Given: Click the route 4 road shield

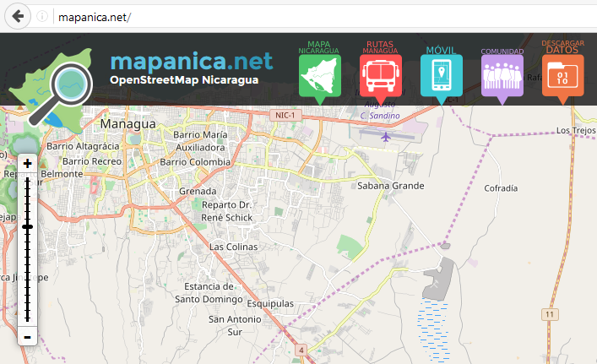Looking at the screenshot, I should (x=301, y=350).
